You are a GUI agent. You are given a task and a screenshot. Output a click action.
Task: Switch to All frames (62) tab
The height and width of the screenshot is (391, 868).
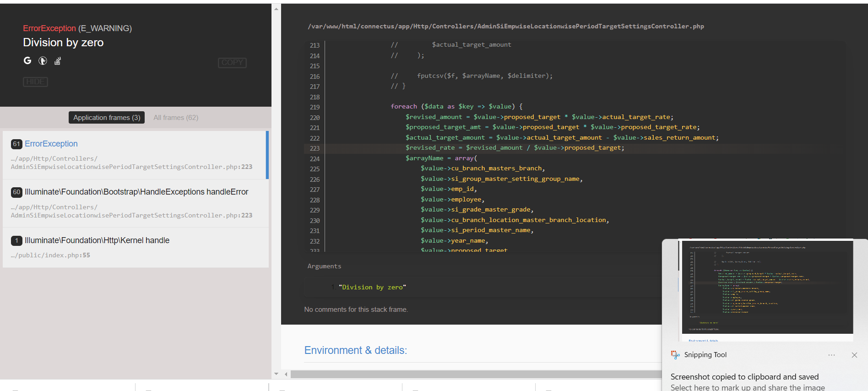176,118
